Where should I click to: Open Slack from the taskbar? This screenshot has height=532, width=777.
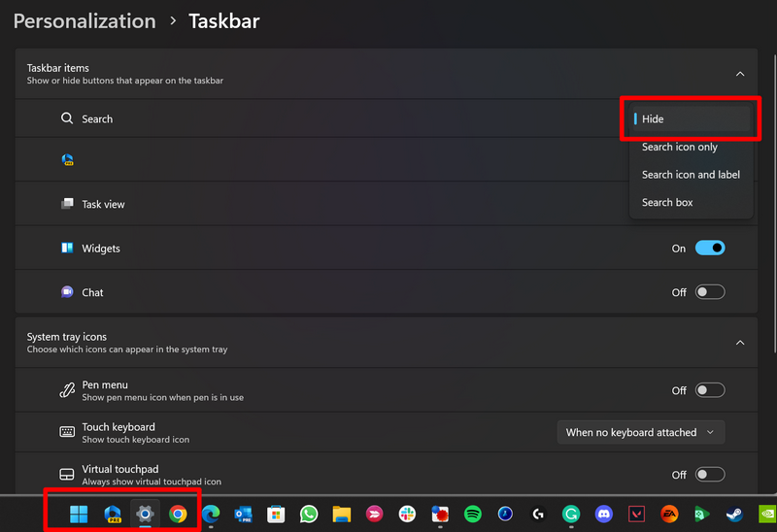[x=407, y=514]
